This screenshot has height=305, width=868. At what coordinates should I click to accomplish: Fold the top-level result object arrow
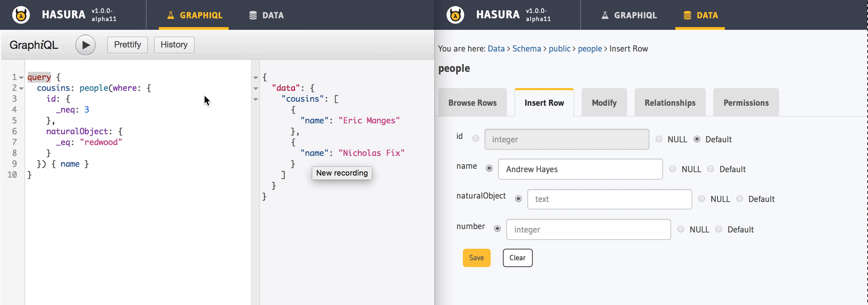click(x=256, y=78)
